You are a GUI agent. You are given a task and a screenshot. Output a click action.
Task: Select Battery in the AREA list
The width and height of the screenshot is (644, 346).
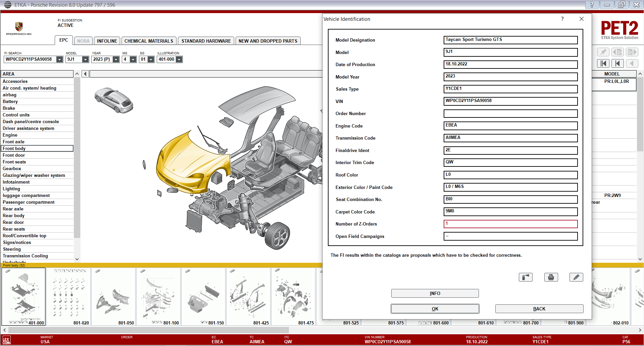(37, 101)
